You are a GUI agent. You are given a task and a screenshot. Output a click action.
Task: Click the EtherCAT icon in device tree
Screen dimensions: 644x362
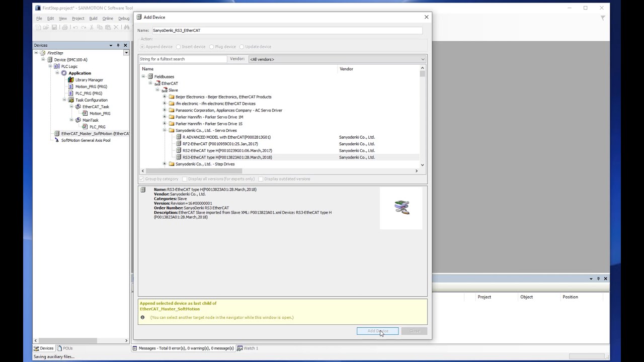[157, 83]
